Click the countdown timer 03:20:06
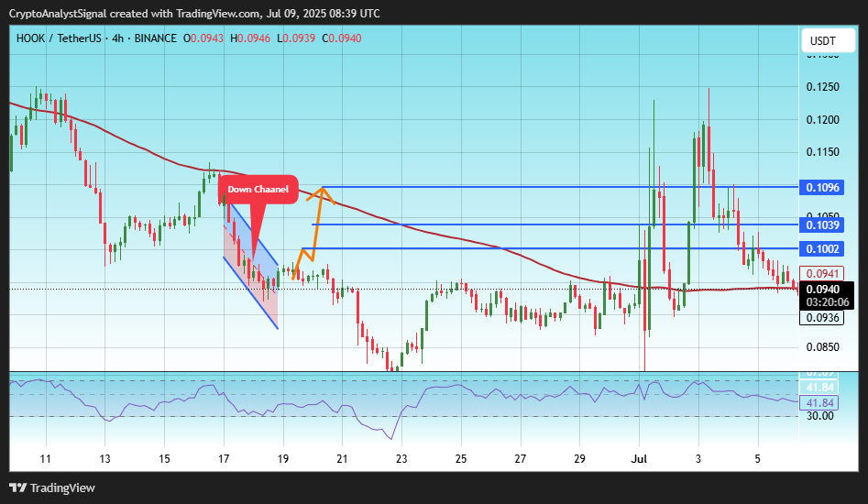 pyautogui.click(x=827, y=302)
